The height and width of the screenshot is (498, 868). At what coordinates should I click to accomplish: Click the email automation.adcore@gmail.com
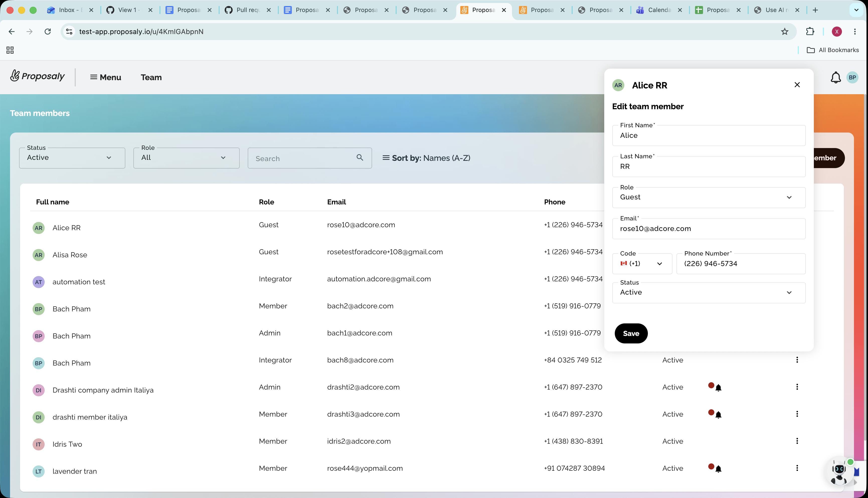(x=379, y=279)
